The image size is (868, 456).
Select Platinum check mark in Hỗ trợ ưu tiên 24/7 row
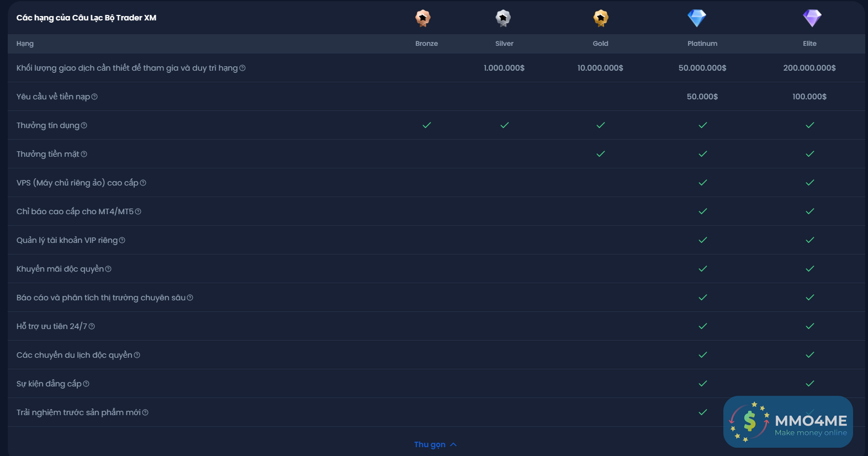pos(703,326)
